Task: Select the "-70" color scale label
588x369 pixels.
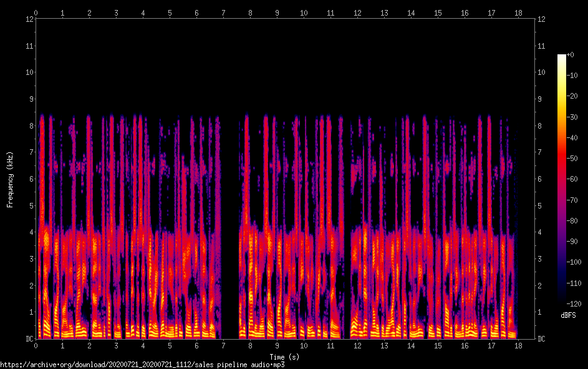Action: coord(572,200)
